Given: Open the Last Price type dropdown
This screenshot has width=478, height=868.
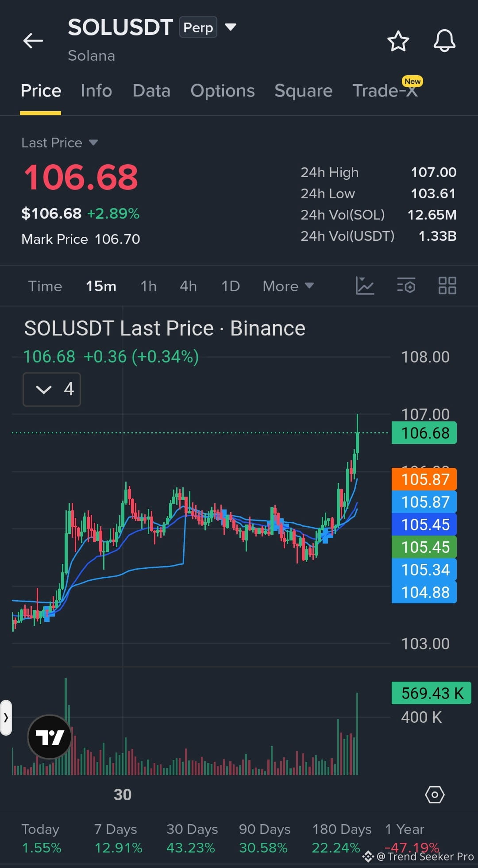Looking at the screenshot, I should coord(60,143).
